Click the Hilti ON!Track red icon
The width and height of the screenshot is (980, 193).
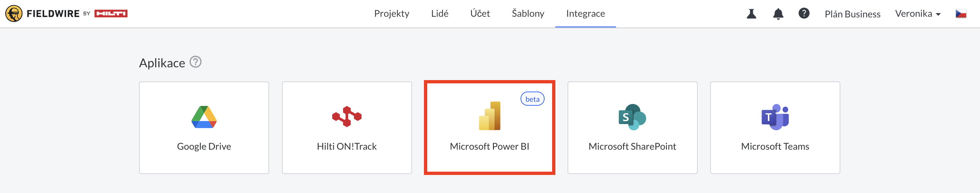pyautogui.click(x=347, y=117)
